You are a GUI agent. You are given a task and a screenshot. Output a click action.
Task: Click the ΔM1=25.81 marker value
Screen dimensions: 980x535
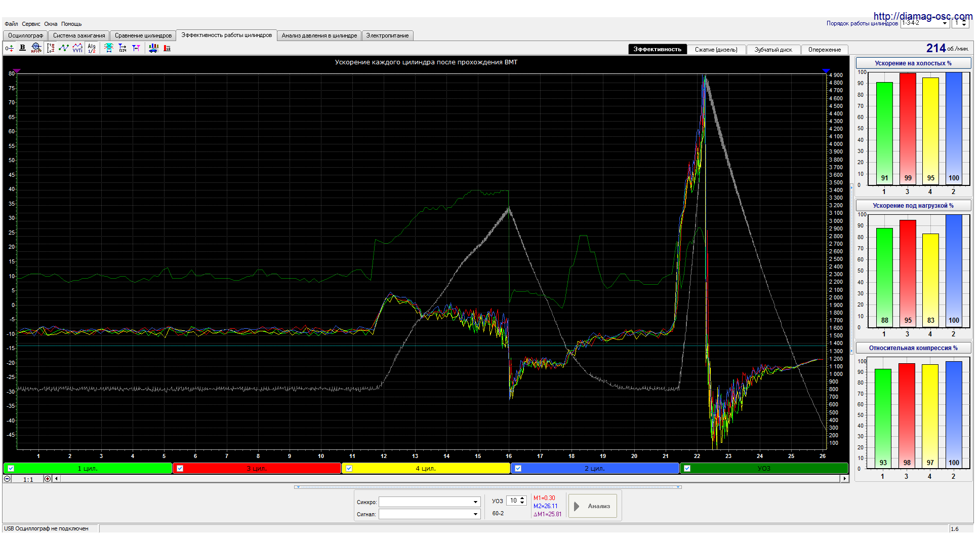(x=547, y=514)
